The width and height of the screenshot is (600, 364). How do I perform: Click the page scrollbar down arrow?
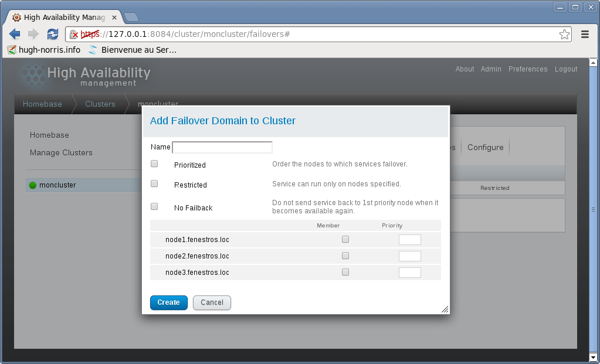click(593, 356)
